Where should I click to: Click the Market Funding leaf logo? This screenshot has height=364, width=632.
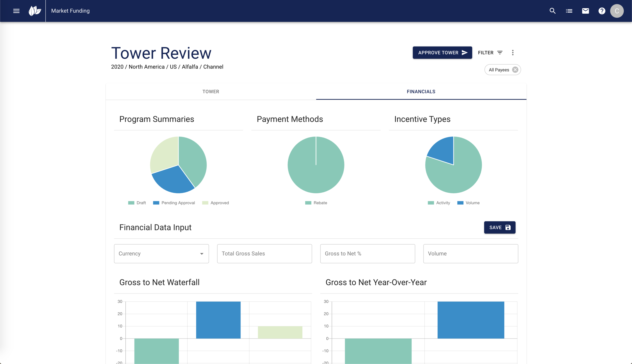point(35,11)
